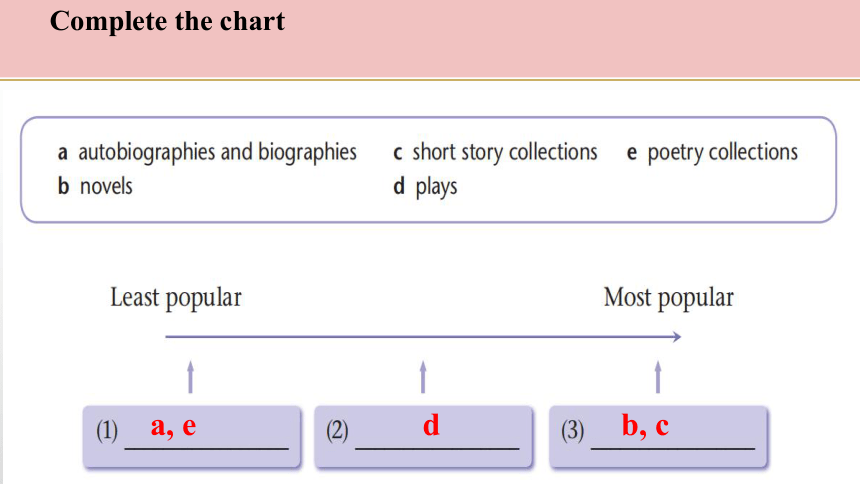This screenshot has width=860, height=484.
Task: Click the blank line in box 3
Action: click(673, 449)
